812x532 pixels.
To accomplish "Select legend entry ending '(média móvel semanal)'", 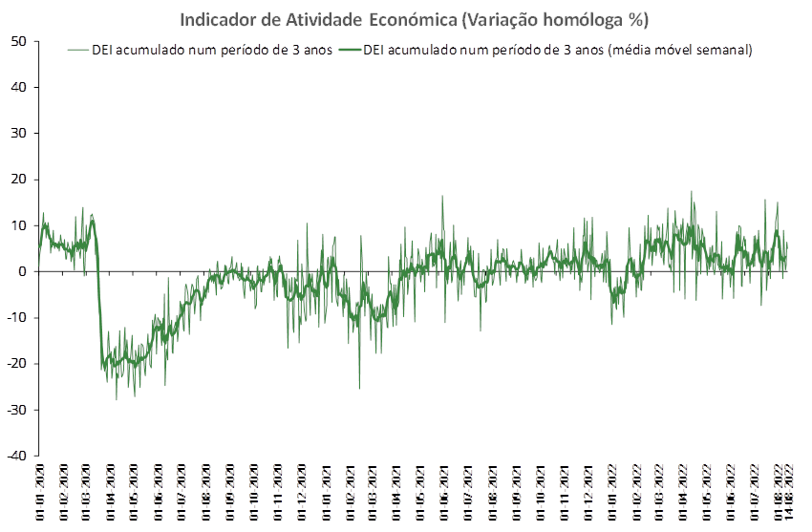I will click(x=545, y=51).
